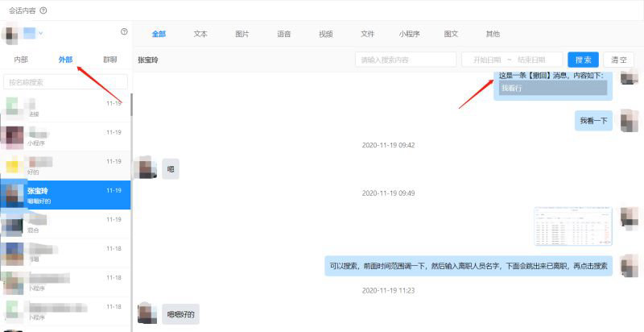
Task: Choose the 其他 message filter
Action: coord(492,34)
